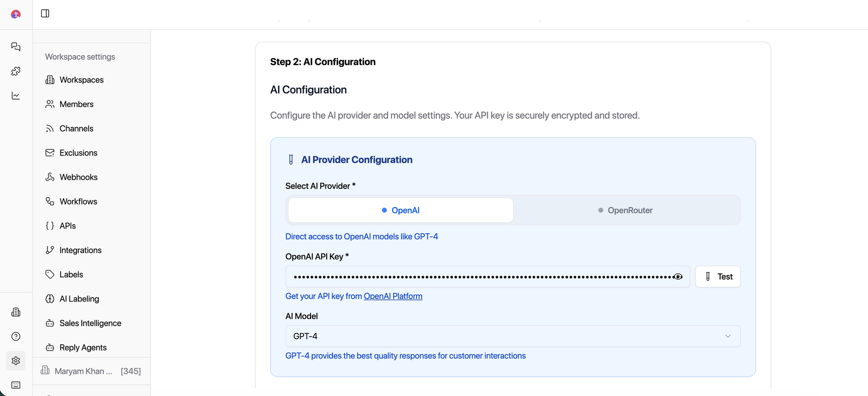The height and width of the screenshot is (396, 868).
Task: Click the Test API key button
Action: pyautogui.click(x=718, y=277)
